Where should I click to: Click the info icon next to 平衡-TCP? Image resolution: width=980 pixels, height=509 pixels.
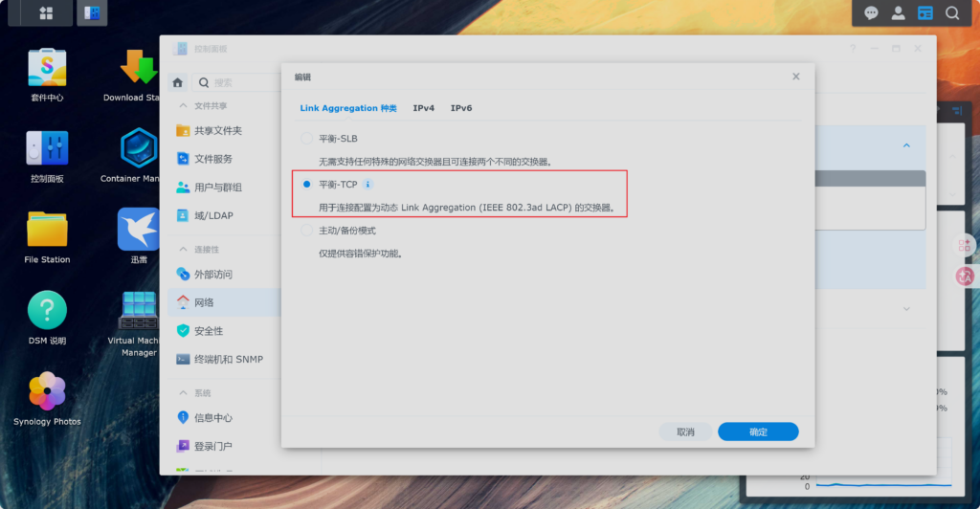point(368,185)
